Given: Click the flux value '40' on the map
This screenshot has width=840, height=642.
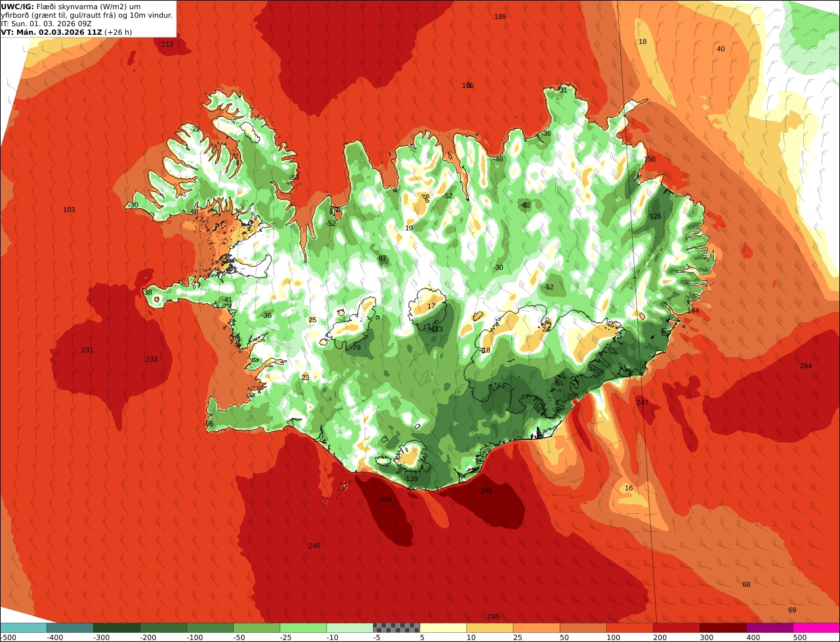Looking at the screenshot, I should [x=721, y=49].
